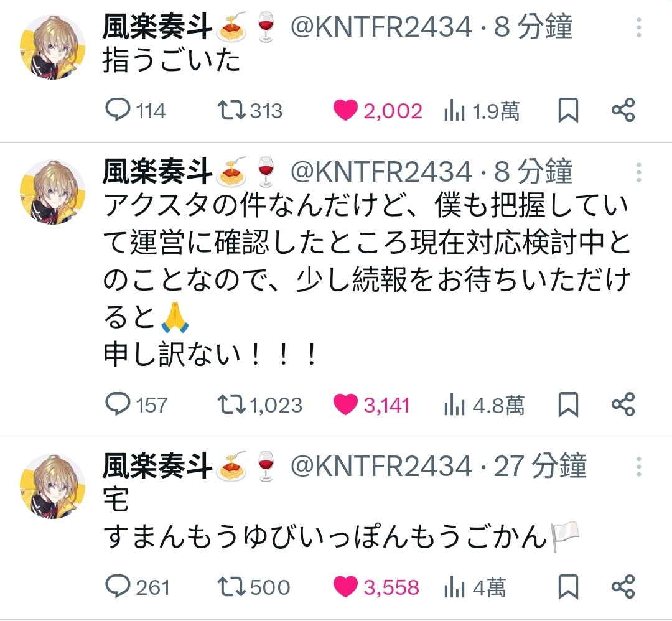Unlike the tweet with 2,002 likes
672x621 pixels.
pyautogui.click(x=378, y=110)
